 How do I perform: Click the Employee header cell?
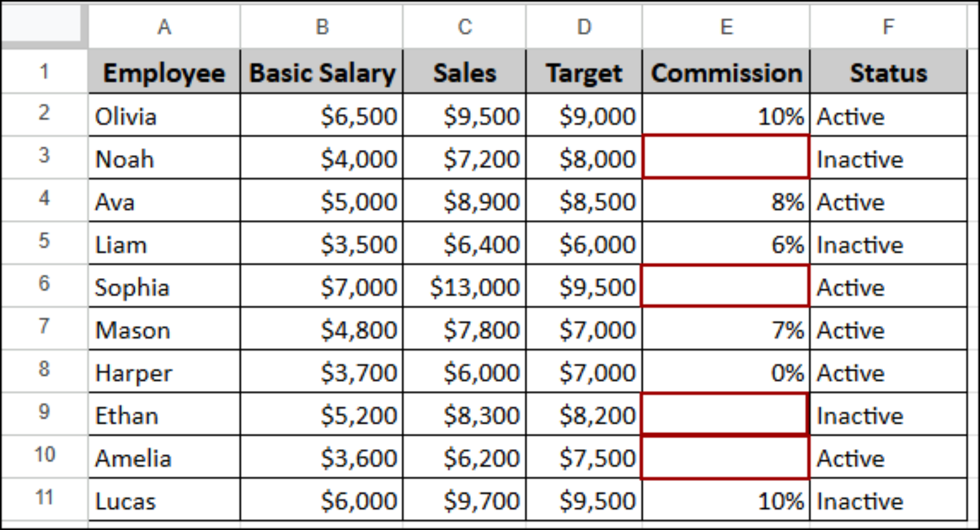coord(164,73)
